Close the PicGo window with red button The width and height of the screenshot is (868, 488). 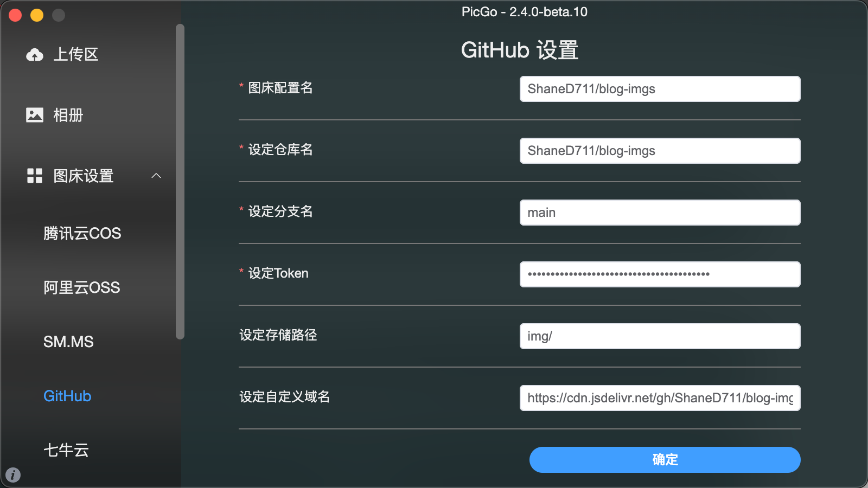coord(15,15)
